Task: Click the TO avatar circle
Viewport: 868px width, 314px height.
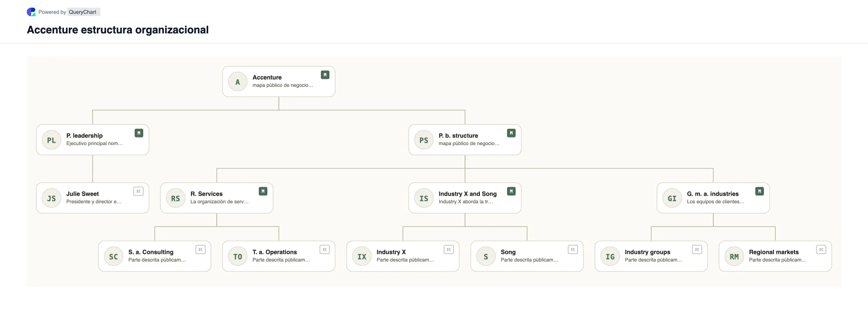Action: coord(238,256)
